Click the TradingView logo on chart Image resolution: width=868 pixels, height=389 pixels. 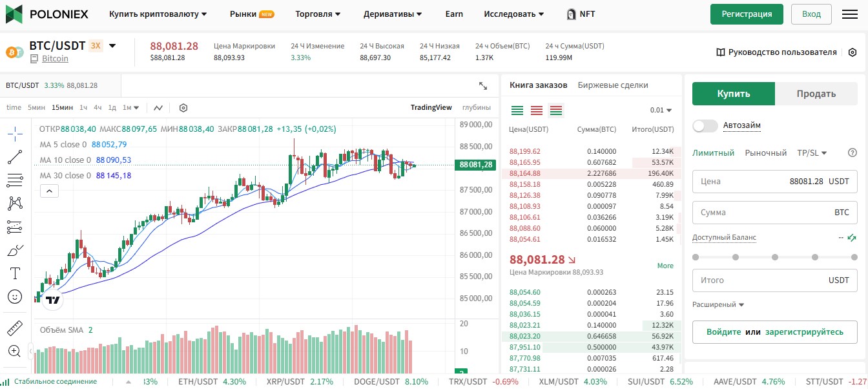(53, 299)
